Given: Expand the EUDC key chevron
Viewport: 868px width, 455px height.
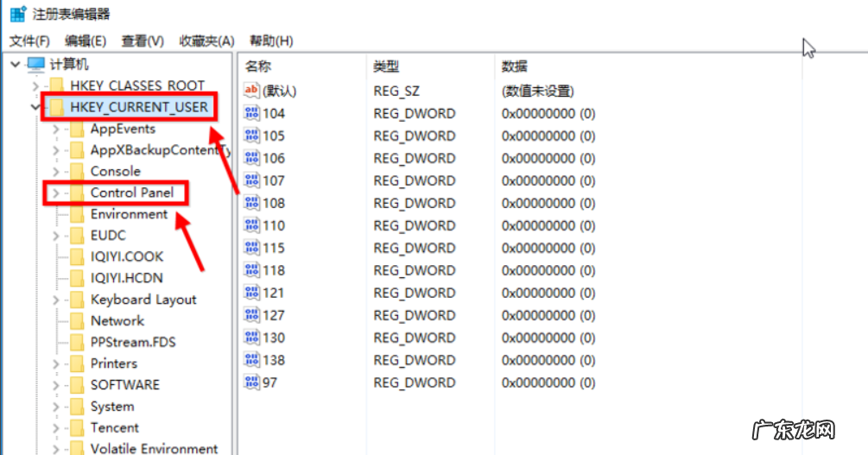Looking at the screenshot, I should pyautogui.click(x=56, y=236).
